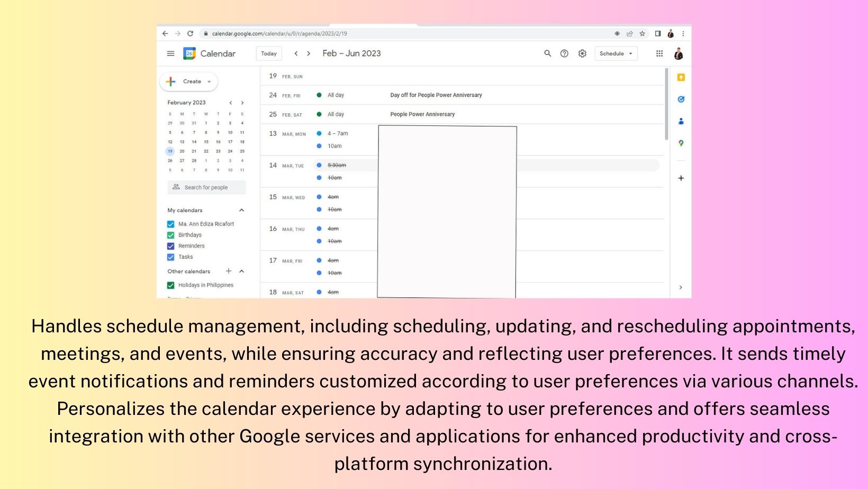Viewport: 868px width, 489px height.
Task: Open the People Power Anniversary event on Feb 25
Action: [422, 114]
